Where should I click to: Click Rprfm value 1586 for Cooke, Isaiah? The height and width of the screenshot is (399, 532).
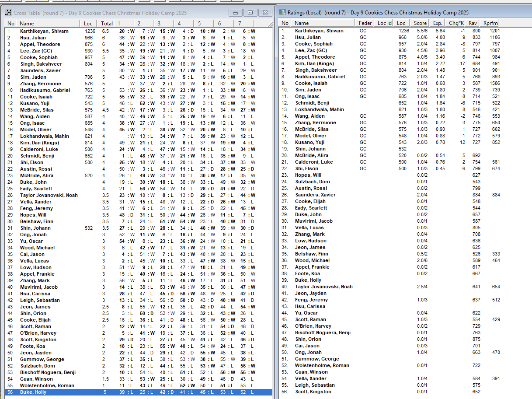(494, 83)
